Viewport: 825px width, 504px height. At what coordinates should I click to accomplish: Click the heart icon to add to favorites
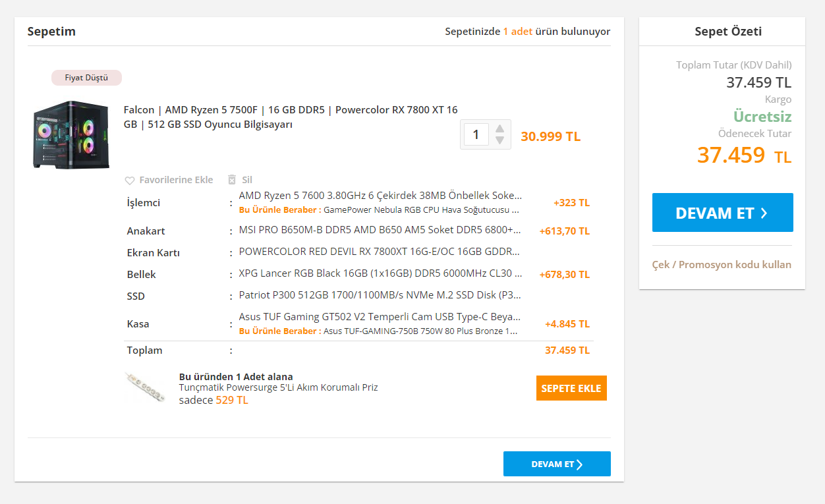pyautogui.click(x=130, y=181)
